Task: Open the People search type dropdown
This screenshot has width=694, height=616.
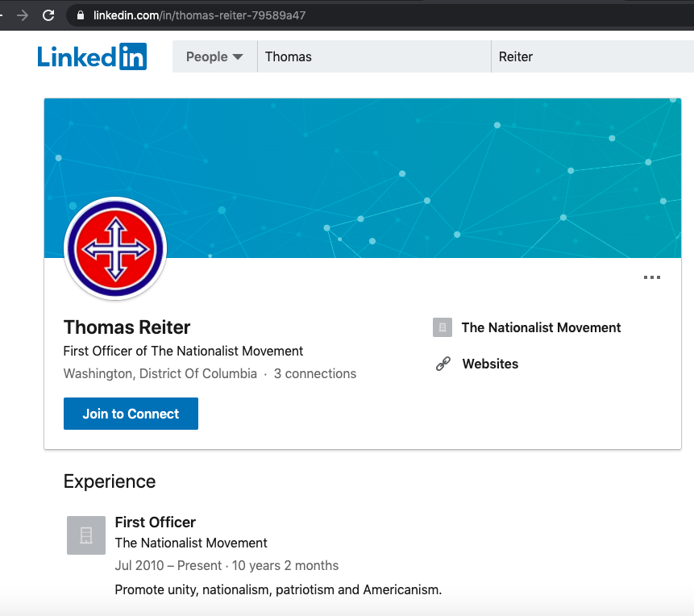Action: click(214, 56)
